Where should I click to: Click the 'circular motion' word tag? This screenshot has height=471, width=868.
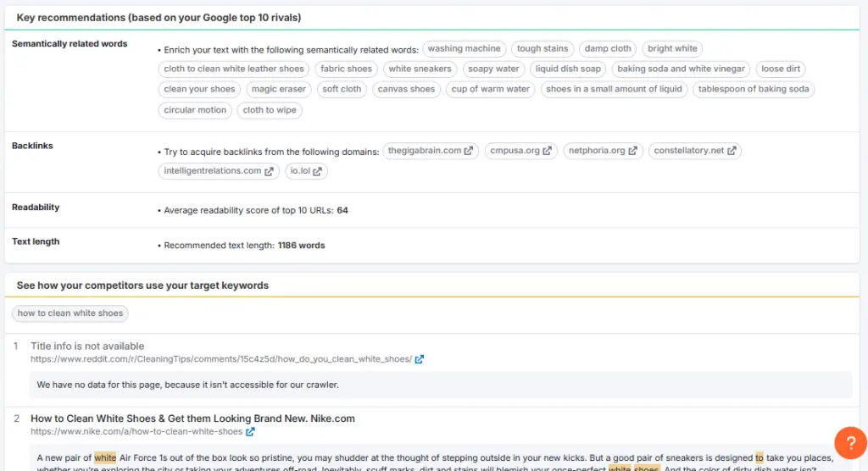(x=195, y=110)
